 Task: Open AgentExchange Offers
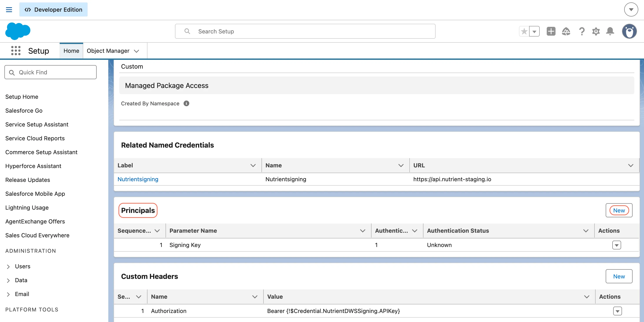pyautogui.click(x=35, y=221)
